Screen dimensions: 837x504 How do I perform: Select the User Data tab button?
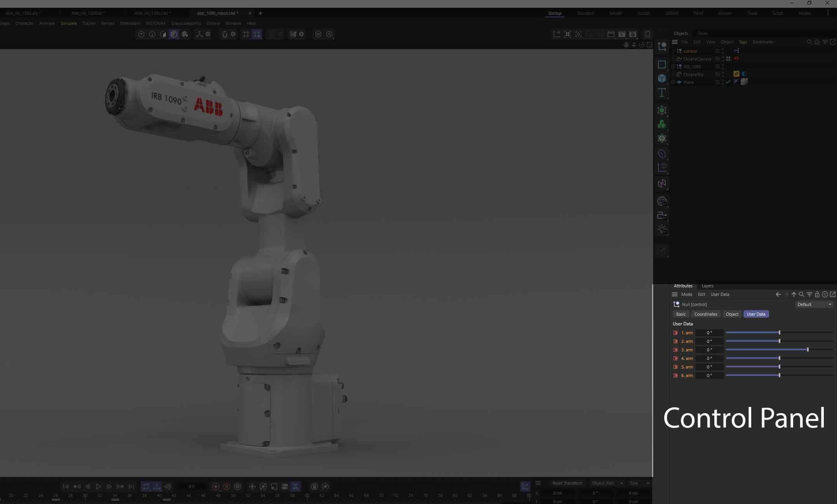pyautogui.click(x=756, y=314)
